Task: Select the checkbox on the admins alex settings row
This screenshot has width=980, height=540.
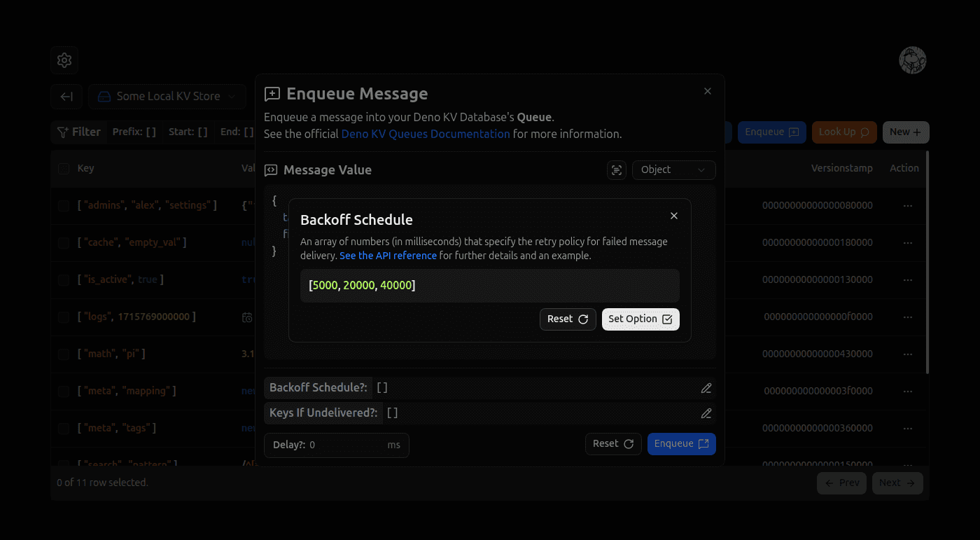Action: [63, 205]
